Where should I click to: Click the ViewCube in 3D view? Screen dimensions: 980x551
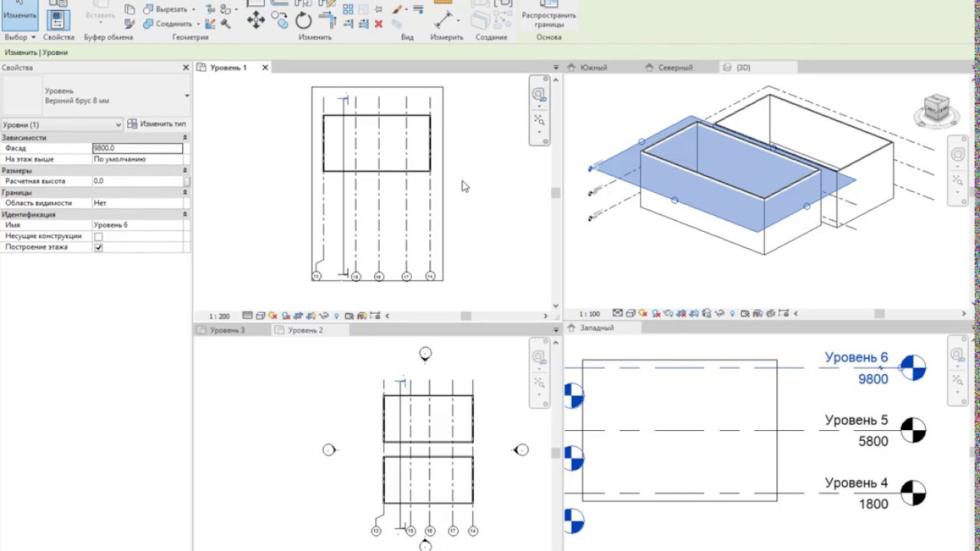(x=935, y=111)
